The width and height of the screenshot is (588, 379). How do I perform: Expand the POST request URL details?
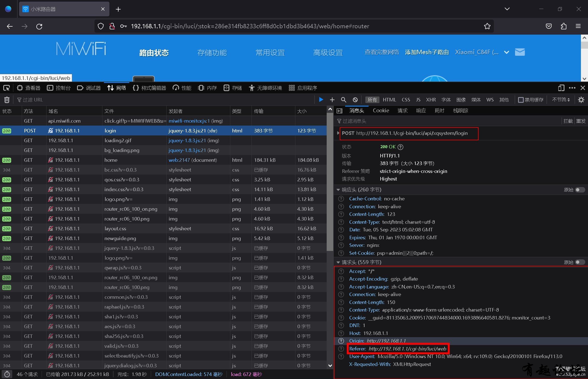[x=338, y=133]
